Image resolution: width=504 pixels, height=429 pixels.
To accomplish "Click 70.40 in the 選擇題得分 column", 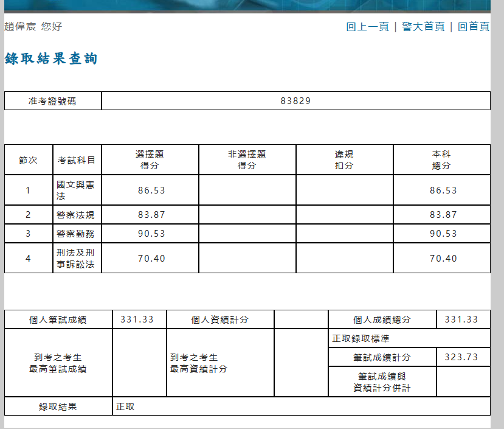I will coord(151,259).
